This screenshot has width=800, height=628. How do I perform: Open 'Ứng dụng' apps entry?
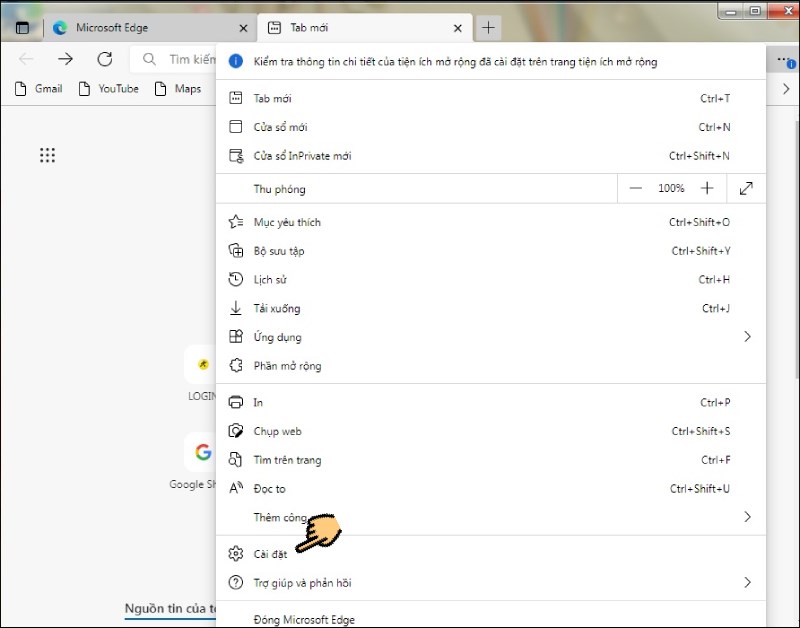tap(491, 337)
